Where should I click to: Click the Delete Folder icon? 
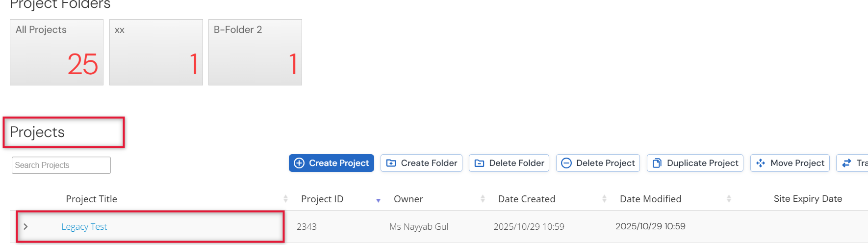(479, 163)
